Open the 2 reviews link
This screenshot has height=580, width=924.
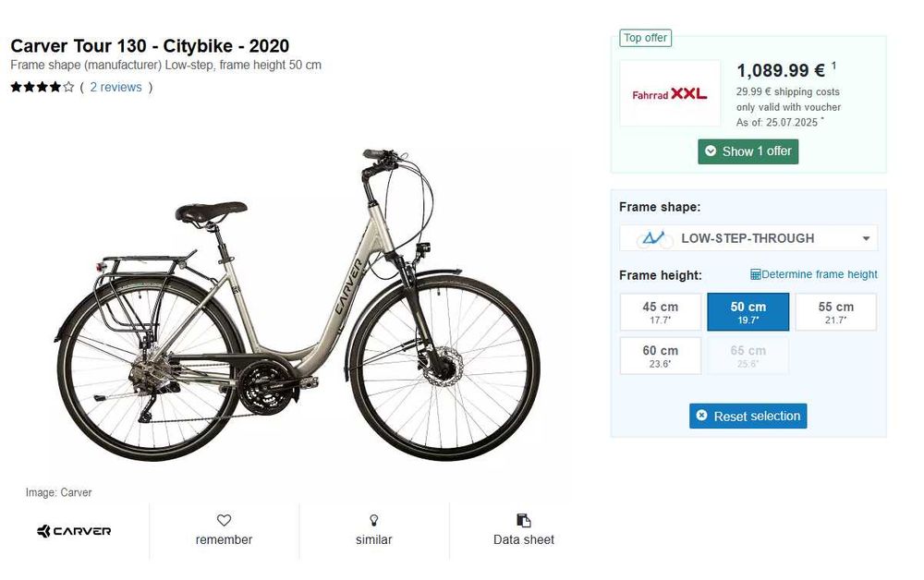115,88
